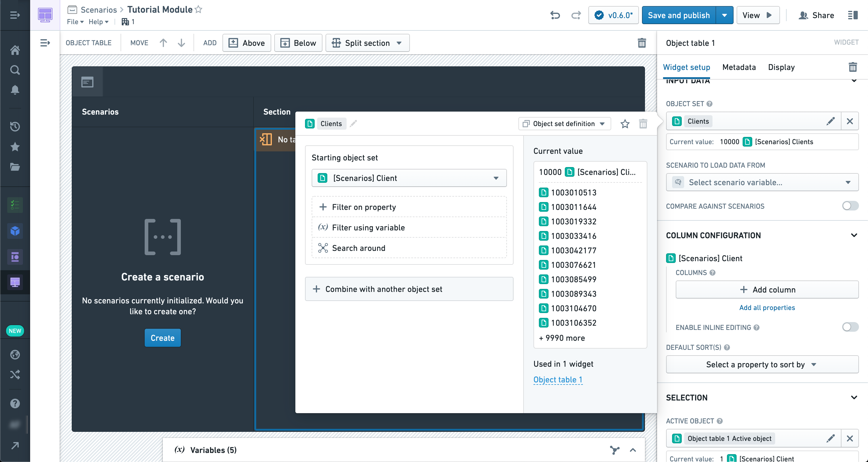Click the redo arrow icon
Image resolution: width=868 pixels, height=462 pixels.
click(576, 15)
